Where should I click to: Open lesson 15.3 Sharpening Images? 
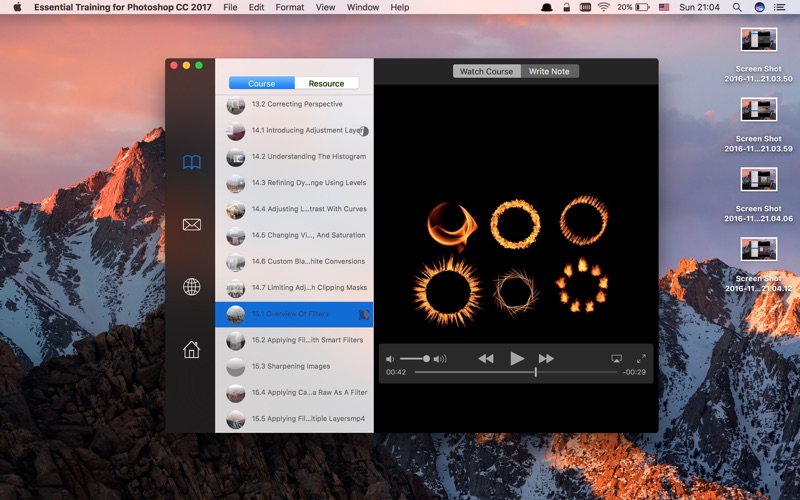(x=294, y=367)
